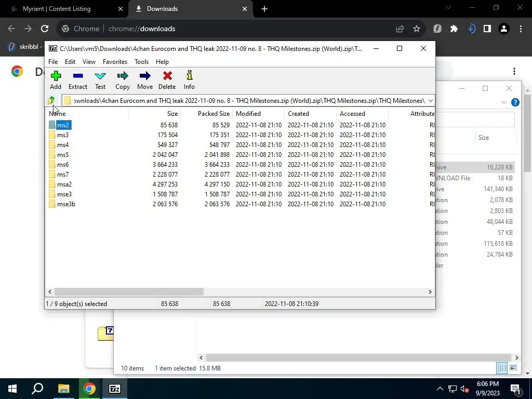Open the File menu in 7-Zip
Viewport: 532px width, 399px height.
(x=53, y=62)
